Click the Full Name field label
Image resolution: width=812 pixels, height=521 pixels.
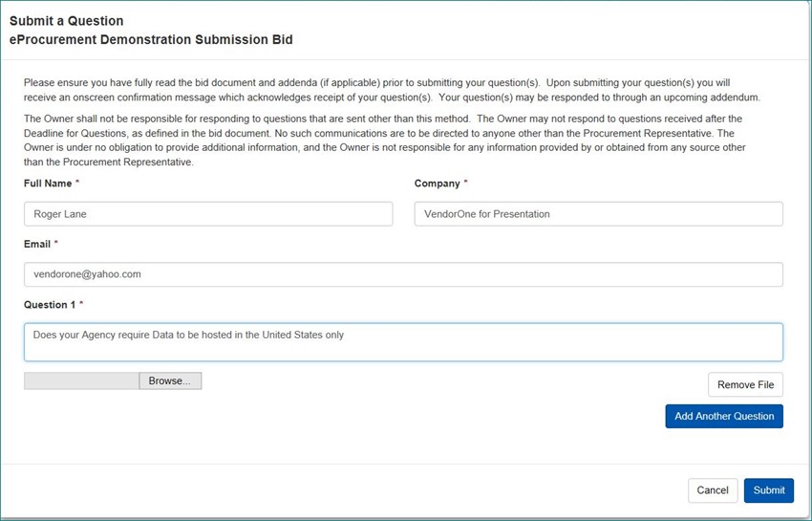48,184
